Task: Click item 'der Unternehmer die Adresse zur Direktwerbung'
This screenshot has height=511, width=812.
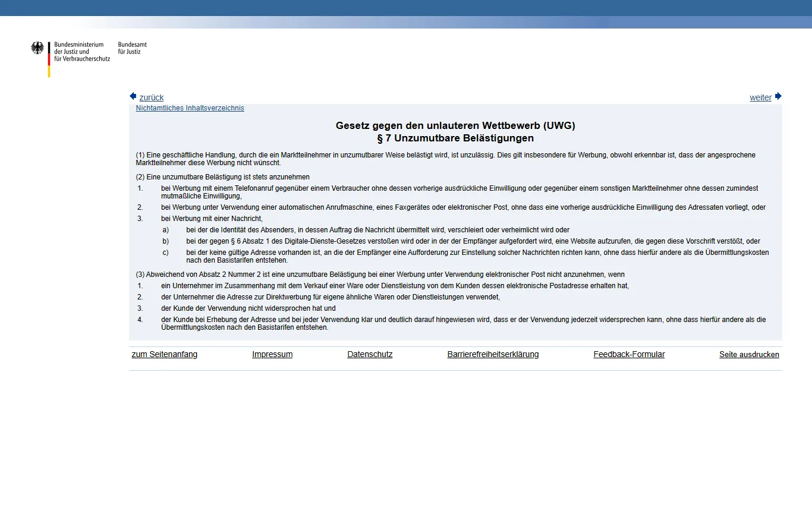Action: (331, 297)
